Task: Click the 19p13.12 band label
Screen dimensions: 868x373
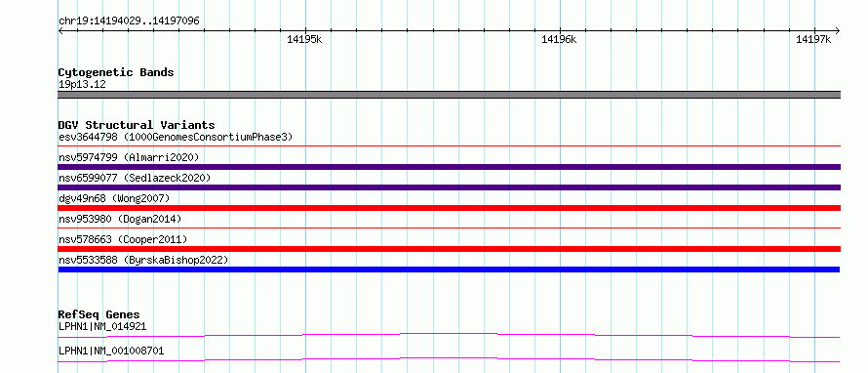Action: 82,84
